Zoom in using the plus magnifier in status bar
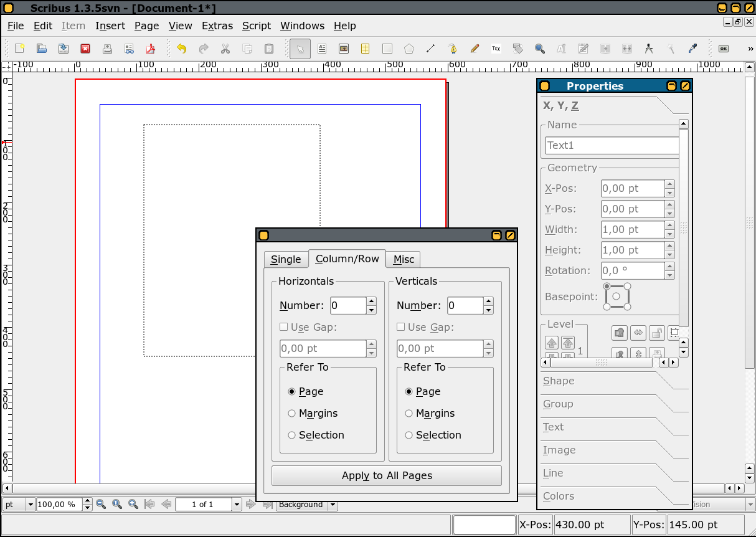This screenshot has height=537, width=756. coord(133,504)
